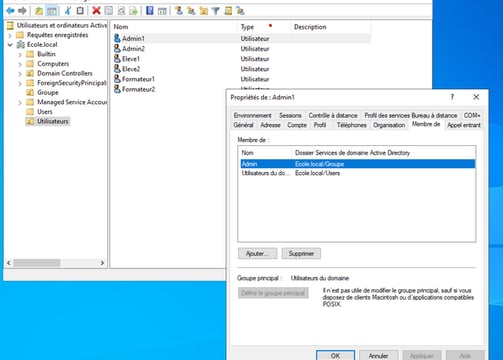503x360 pixels.
Task: Click the Description column header
Action: [331, 27]
